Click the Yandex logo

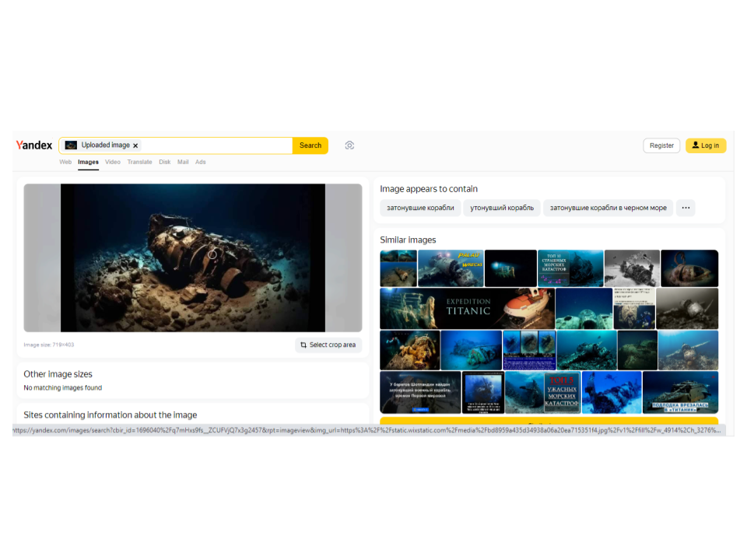34,145
